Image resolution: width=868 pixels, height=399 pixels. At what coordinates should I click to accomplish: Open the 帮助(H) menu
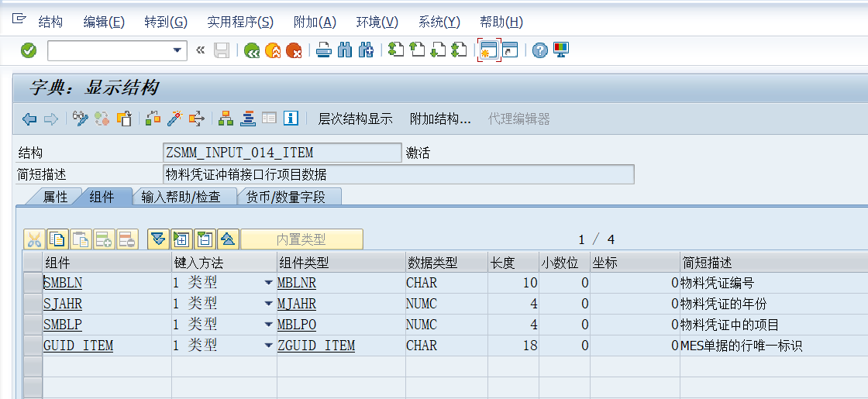click(501, 22)
